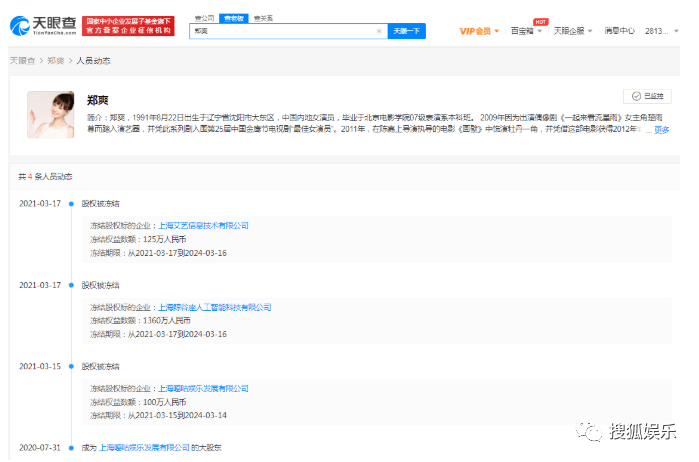Toggle the 已监控 monitoring button
This screenshot has height=462, width=699.
[x=647, y=96]
